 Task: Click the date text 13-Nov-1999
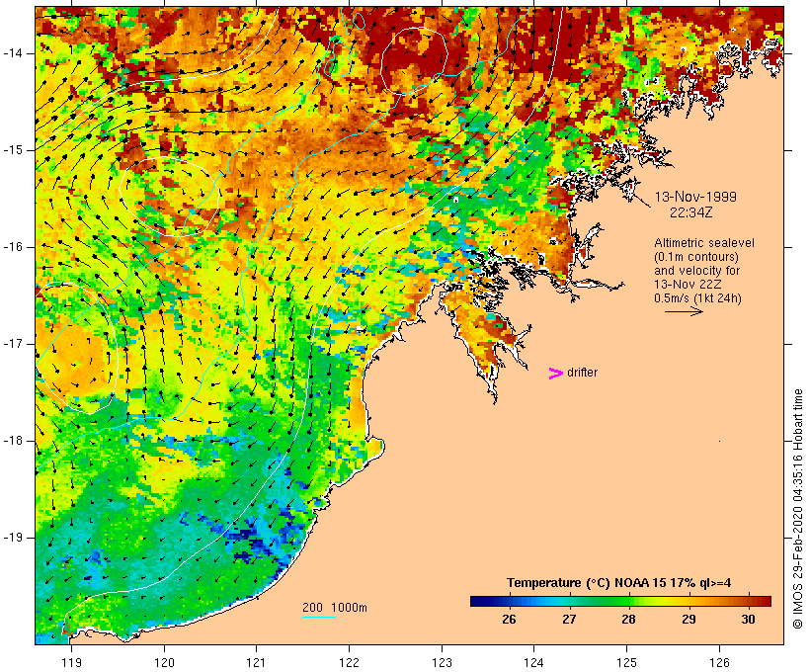click(x=695, y=197)
